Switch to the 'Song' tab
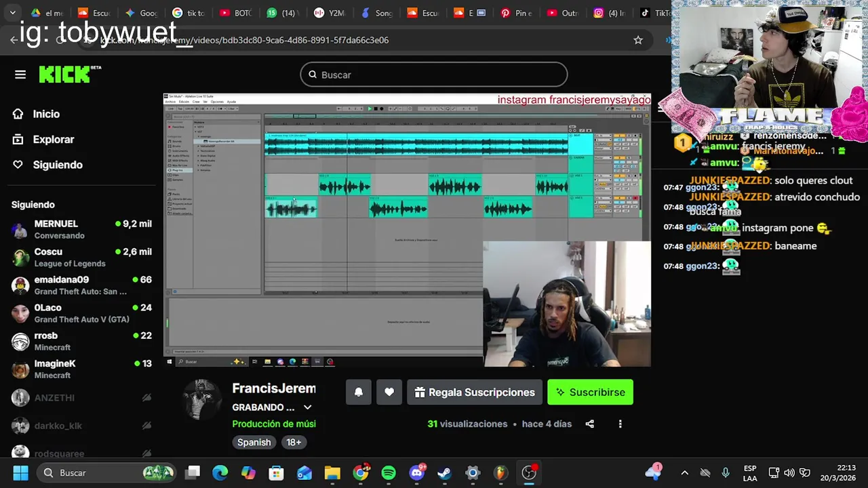The image size is (868, 488). (x=377, y=13)
